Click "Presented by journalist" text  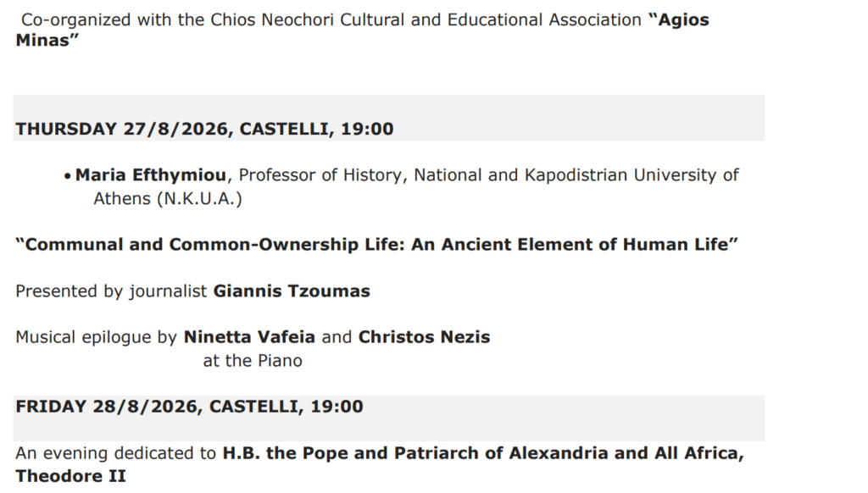[111, 291]
